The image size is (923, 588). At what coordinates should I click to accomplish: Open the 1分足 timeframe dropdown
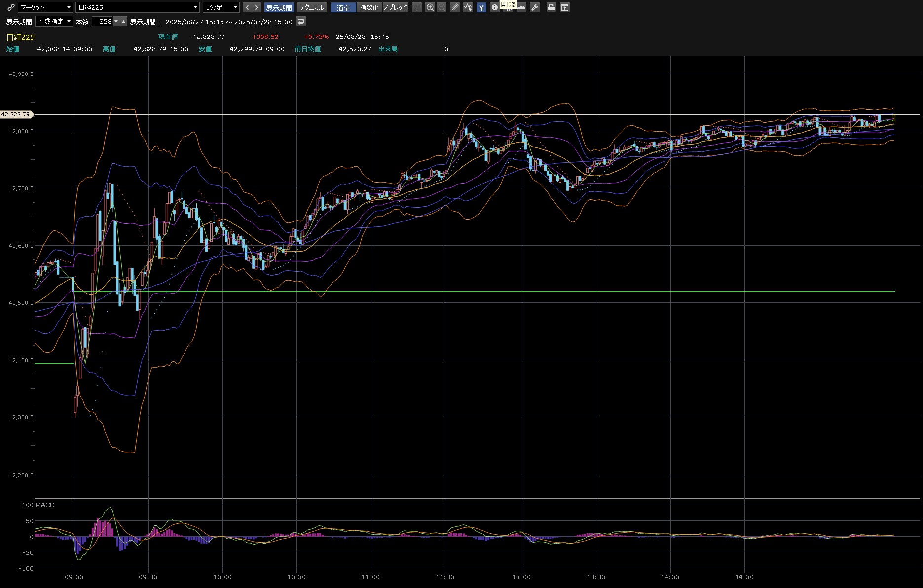[221, 7]
